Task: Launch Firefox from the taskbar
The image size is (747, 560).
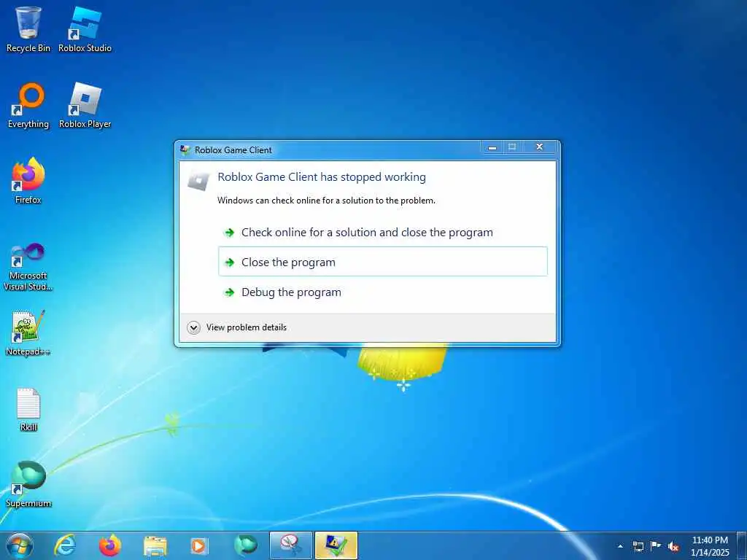Action: pyautogui.click(x=110, y=545)
